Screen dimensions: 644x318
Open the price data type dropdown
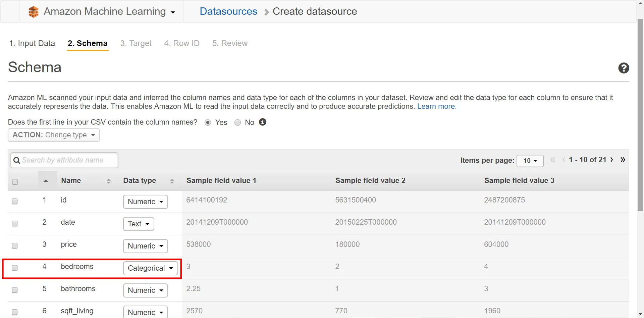(x=145, y=246)
